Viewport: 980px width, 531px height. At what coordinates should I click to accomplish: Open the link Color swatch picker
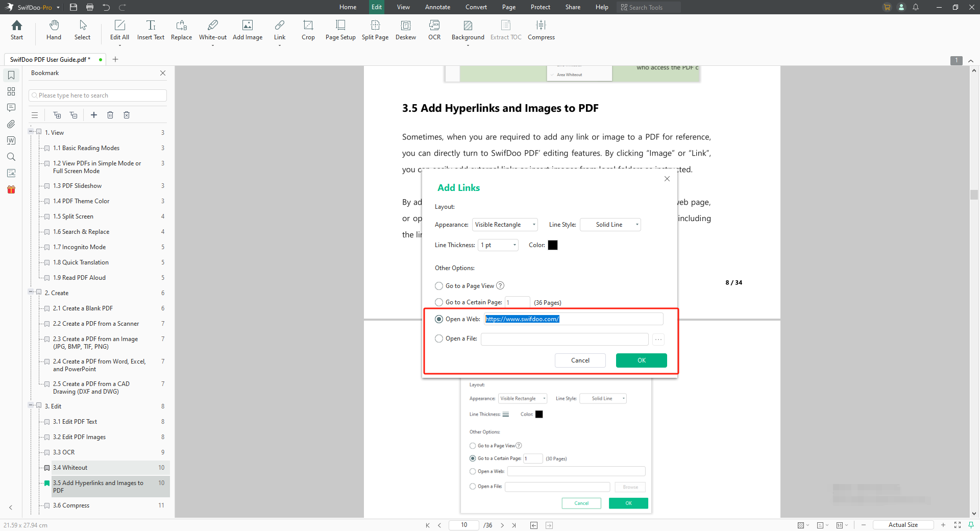pyautogui.click(x=553, y=245)
